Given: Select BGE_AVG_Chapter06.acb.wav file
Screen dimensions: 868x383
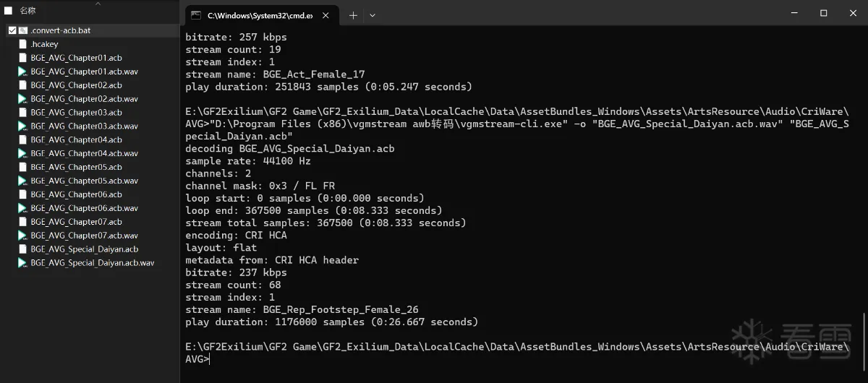Looking at the screenshot, I should (x=84, y=208).
